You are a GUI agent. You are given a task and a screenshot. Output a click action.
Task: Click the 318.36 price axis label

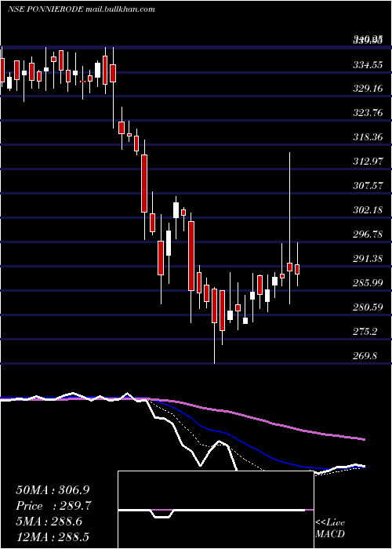coord(367,137)
